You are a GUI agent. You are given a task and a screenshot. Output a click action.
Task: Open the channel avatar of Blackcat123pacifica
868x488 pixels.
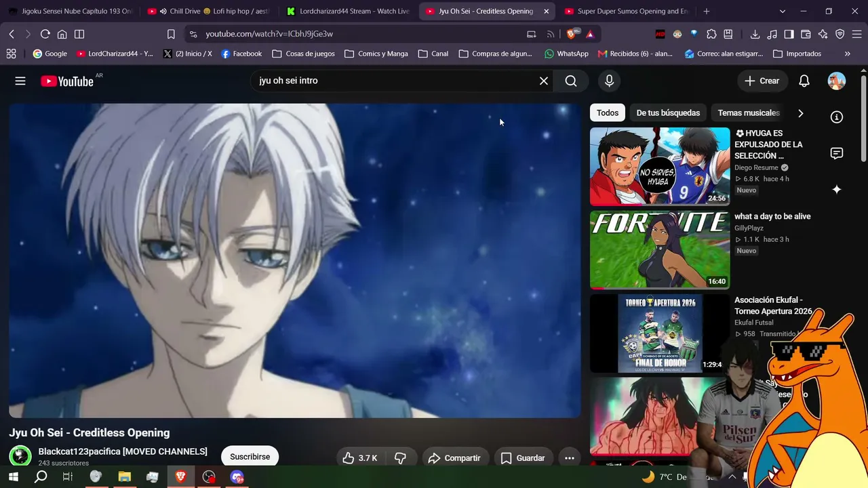(x=20, y=456)
